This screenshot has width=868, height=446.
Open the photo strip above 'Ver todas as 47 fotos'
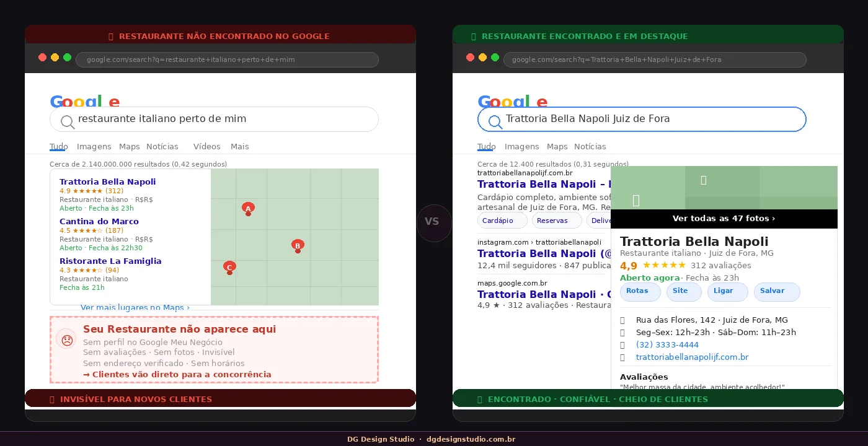724,188
